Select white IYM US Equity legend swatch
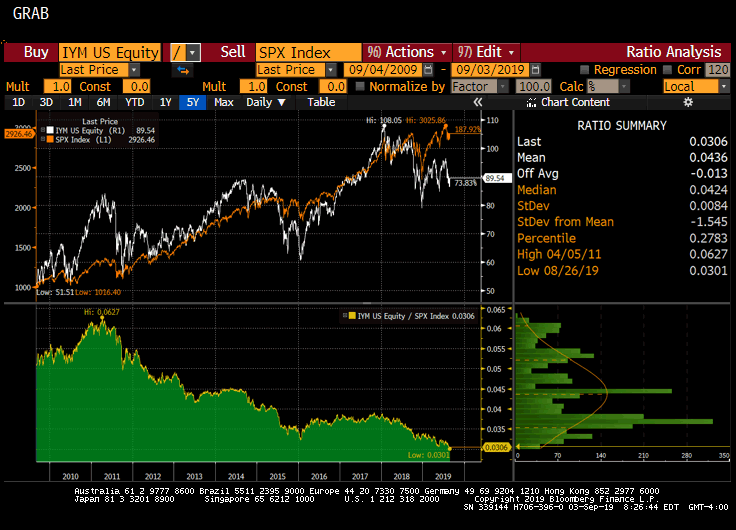The height and width of the screenshot is (530, 736). [50, 130]
